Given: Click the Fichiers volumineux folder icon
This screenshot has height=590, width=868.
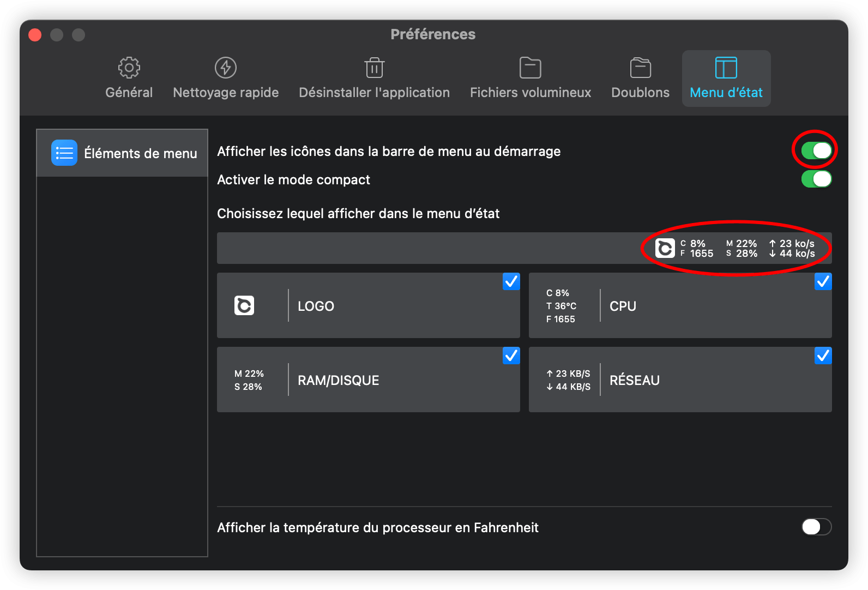Looking at the screenshot, I should coord(531,68).
